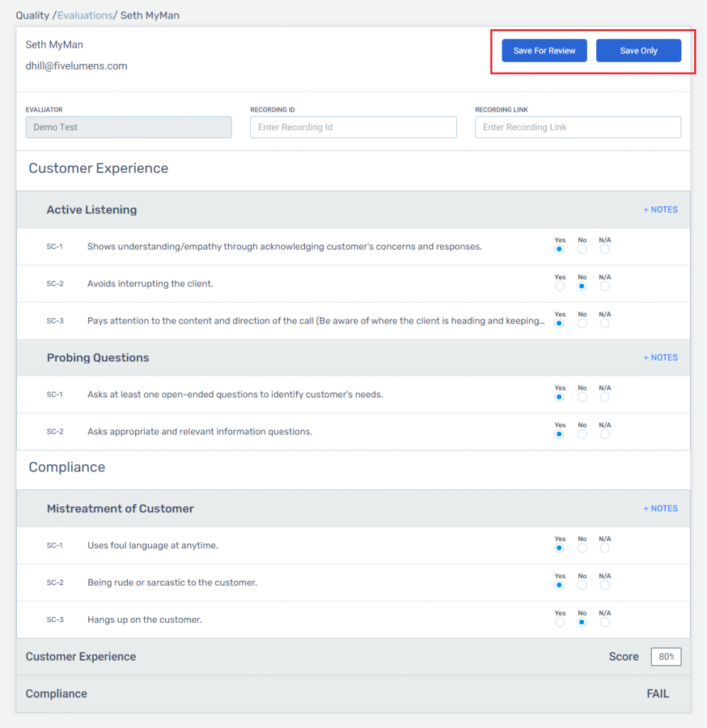Select No for Uses foul language at anytime

pos(582,548)
